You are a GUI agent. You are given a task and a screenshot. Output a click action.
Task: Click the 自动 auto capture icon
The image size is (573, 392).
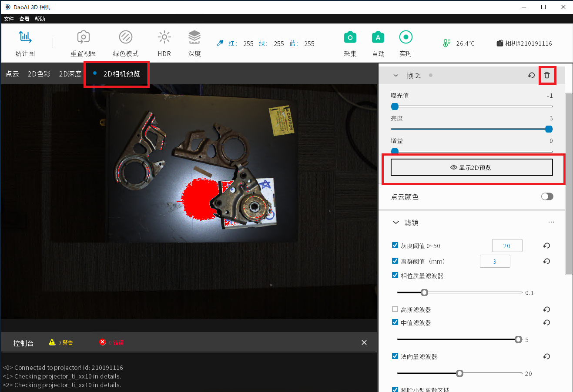point(378,37)
